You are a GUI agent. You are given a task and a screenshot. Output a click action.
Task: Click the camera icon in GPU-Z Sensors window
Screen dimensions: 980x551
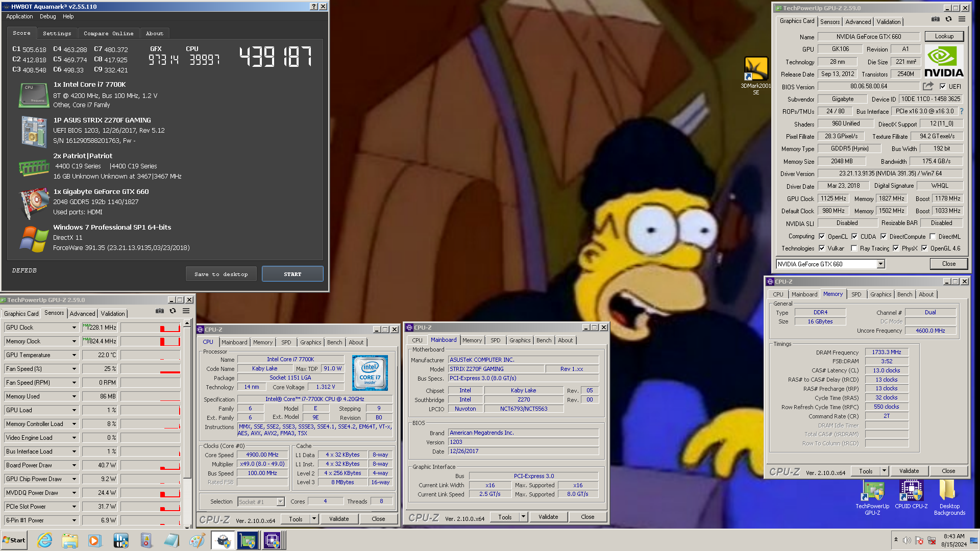pyautogui.click(x=160, y=311)
